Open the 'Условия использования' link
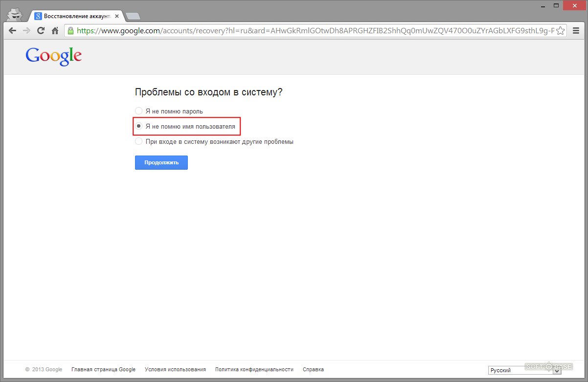The image size is (588, 382). click(176, 370)
